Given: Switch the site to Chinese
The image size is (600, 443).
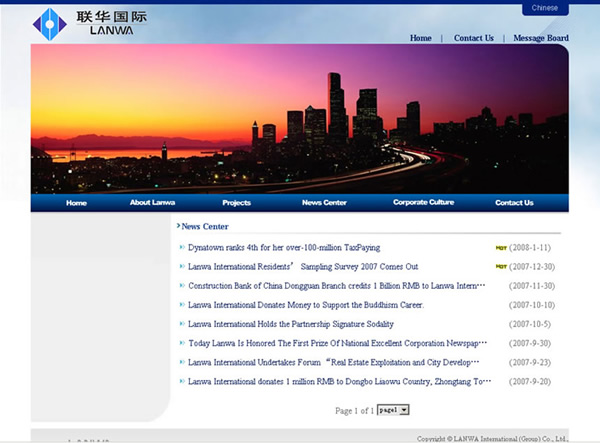Looking at the screenshot, I should (545, 8).
